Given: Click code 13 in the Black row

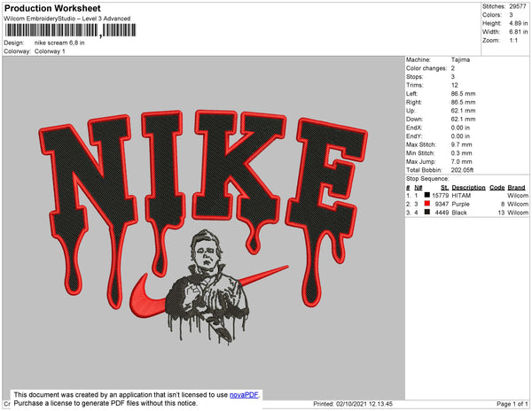Looking at the screenshot, I should pyautogui.click(x=501, y=213).
